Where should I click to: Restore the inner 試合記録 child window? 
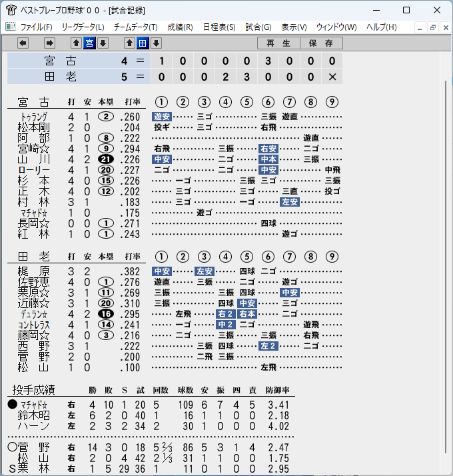click(x=432, y=27)
